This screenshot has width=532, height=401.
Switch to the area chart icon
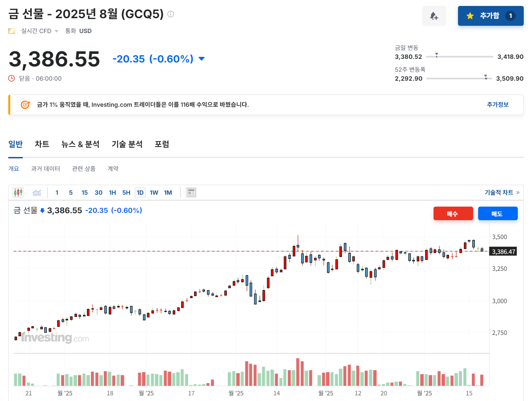click(x=37, y=192)
